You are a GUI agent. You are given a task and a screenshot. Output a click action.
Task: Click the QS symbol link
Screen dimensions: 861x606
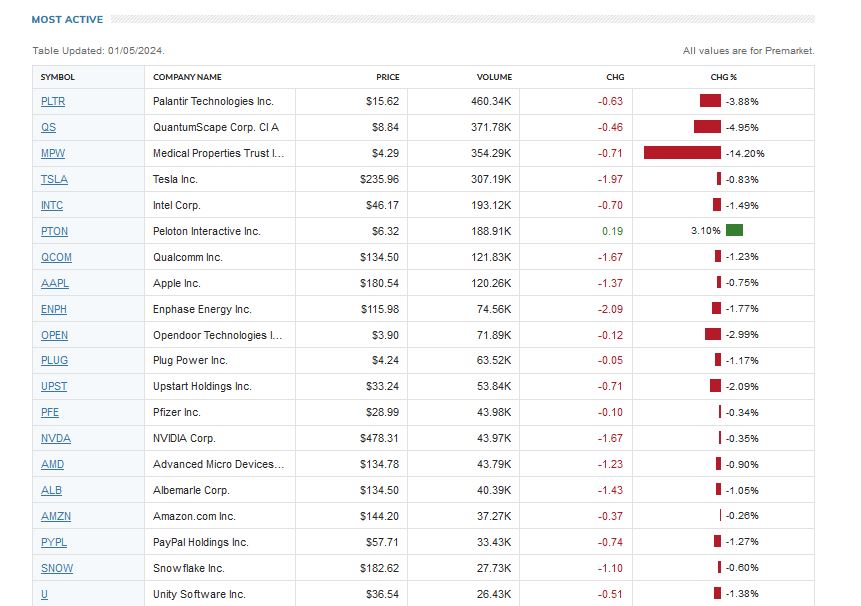pyautogui.click(x=48, y=127)
